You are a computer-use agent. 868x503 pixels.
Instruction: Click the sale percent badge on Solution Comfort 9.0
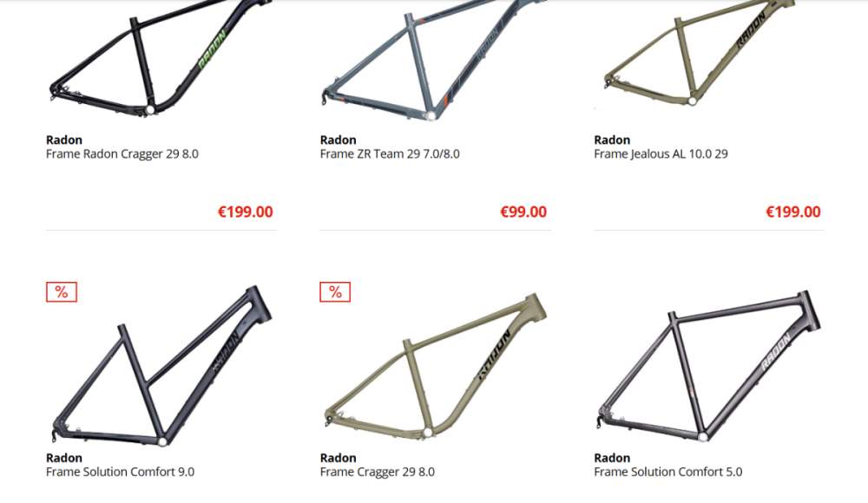[x=62, y=292]
